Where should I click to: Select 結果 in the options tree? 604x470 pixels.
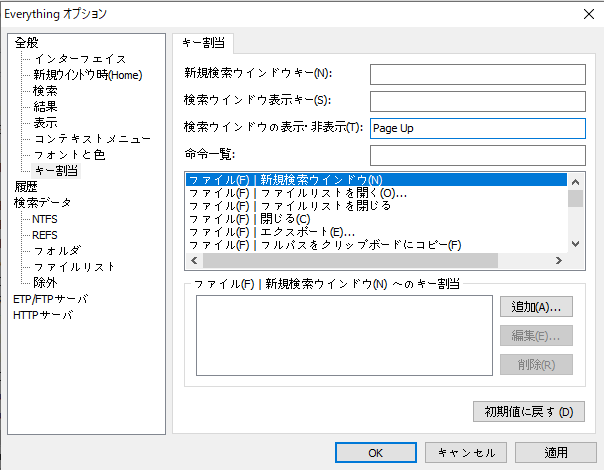pyautogui.click(x=45, y=107)
